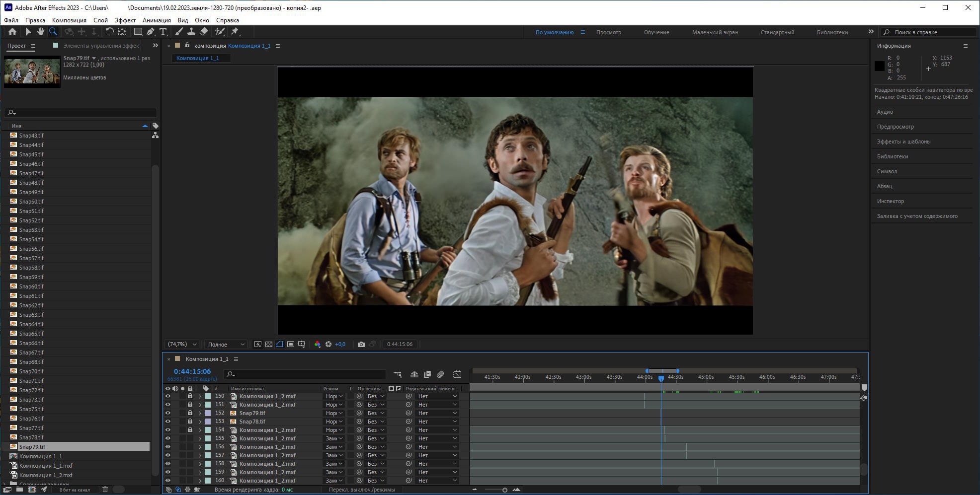Click the color label swatch of layer 158

[208, 464]
